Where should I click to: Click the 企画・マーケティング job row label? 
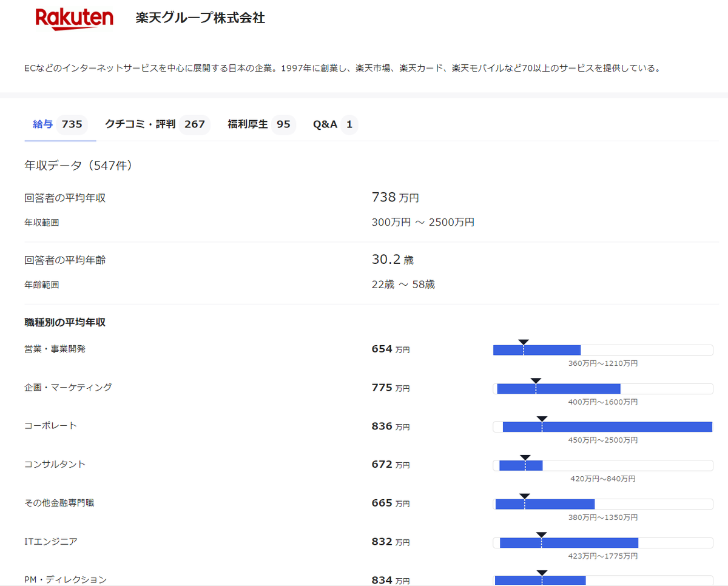tap(68, 387)
